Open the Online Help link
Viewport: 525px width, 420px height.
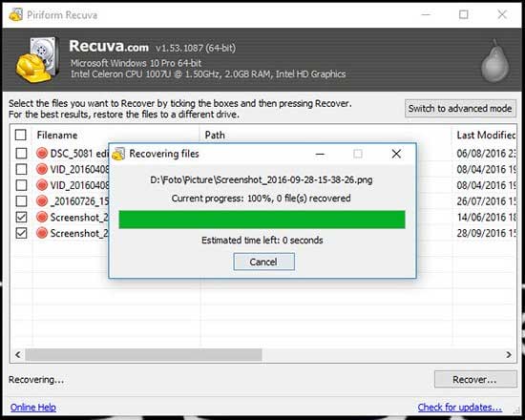(33, 408)
